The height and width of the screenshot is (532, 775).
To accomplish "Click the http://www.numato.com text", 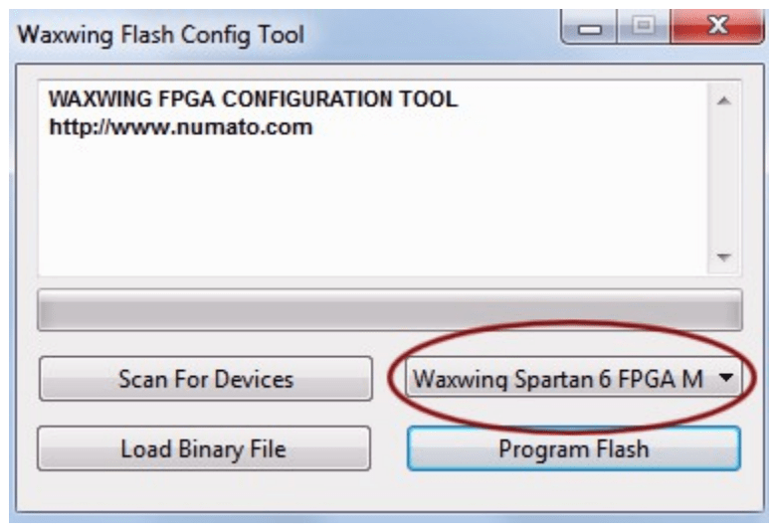I will point(180,127).
